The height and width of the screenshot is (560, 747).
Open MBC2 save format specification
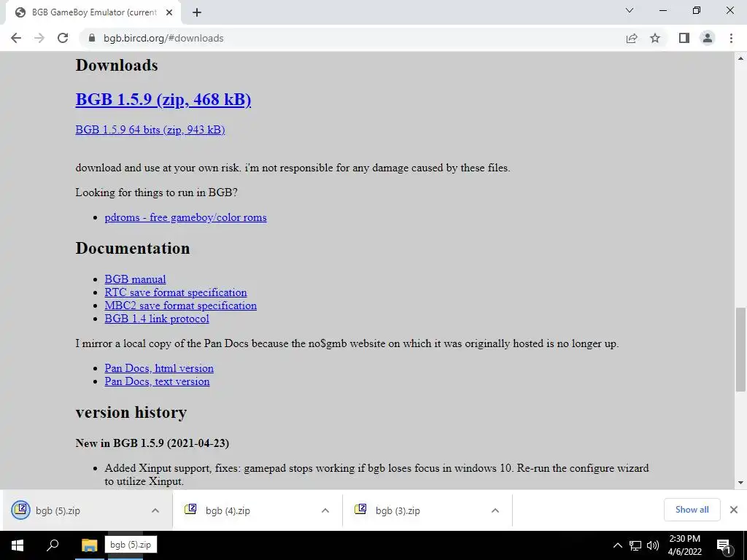tap(181, 306)
